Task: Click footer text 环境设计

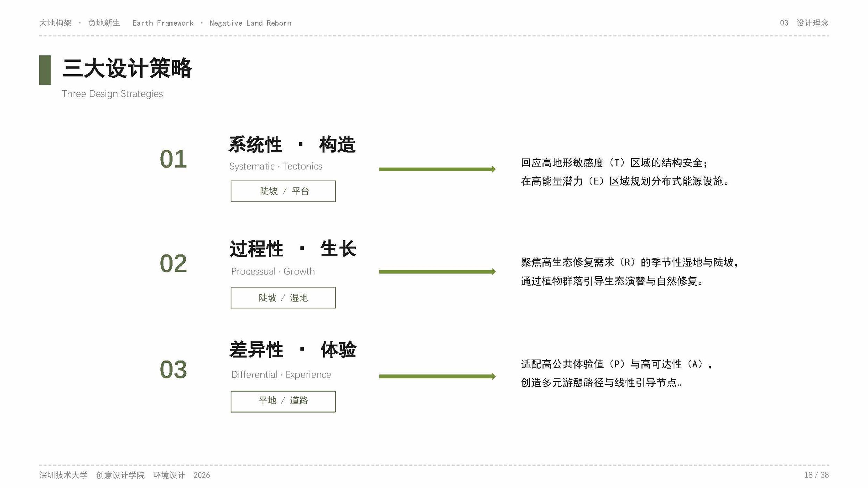Action: [x=169, y=475]
